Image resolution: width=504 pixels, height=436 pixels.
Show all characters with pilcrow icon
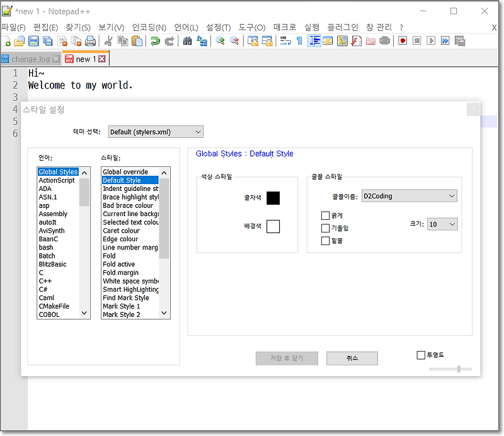(299, 41)
